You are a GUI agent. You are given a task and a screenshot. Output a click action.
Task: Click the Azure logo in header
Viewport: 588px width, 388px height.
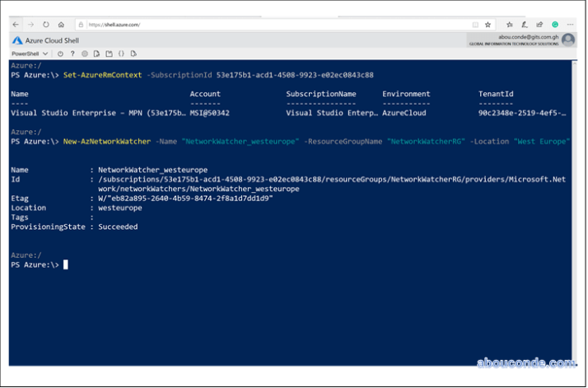click(x=17, y=40)
